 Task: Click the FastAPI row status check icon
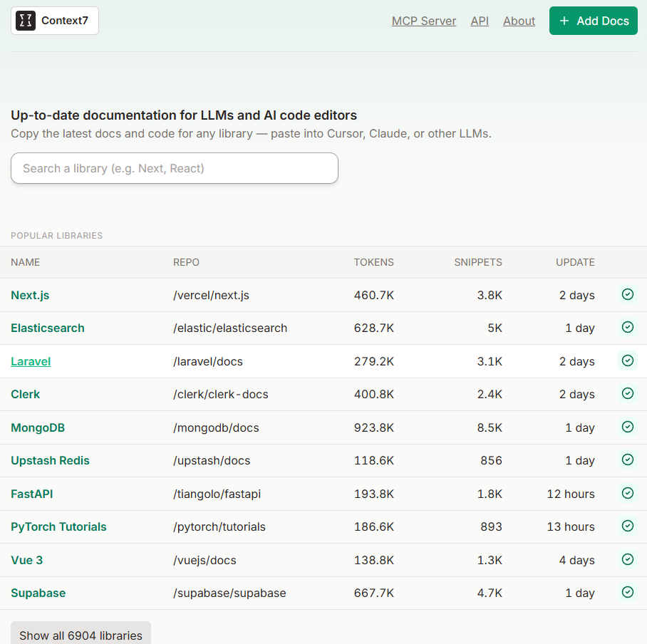[x=628, y=493]
